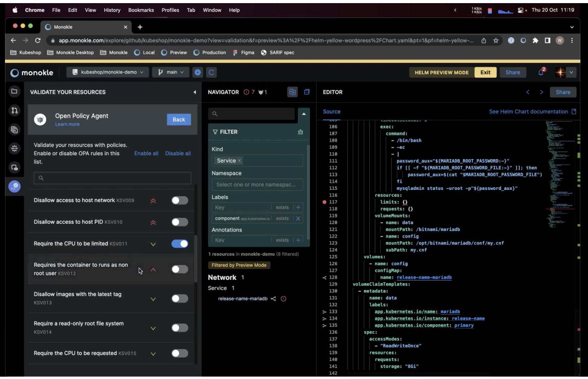Switch to the Monokle browser tab
This screenshot has width=588, height=379.
[86, 27]
